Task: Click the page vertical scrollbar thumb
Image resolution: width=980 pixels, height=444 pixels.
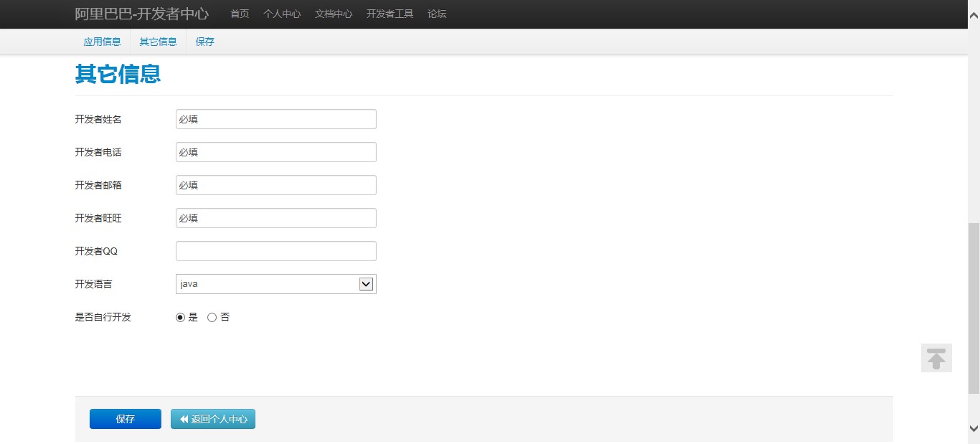Action: [x=974, y=308]
